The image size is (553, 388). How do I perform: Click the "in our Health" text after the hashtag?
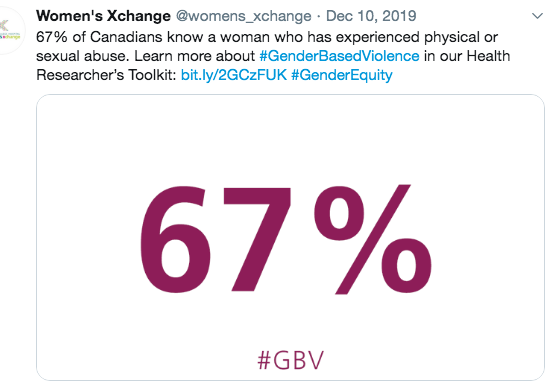pos(467,56)
